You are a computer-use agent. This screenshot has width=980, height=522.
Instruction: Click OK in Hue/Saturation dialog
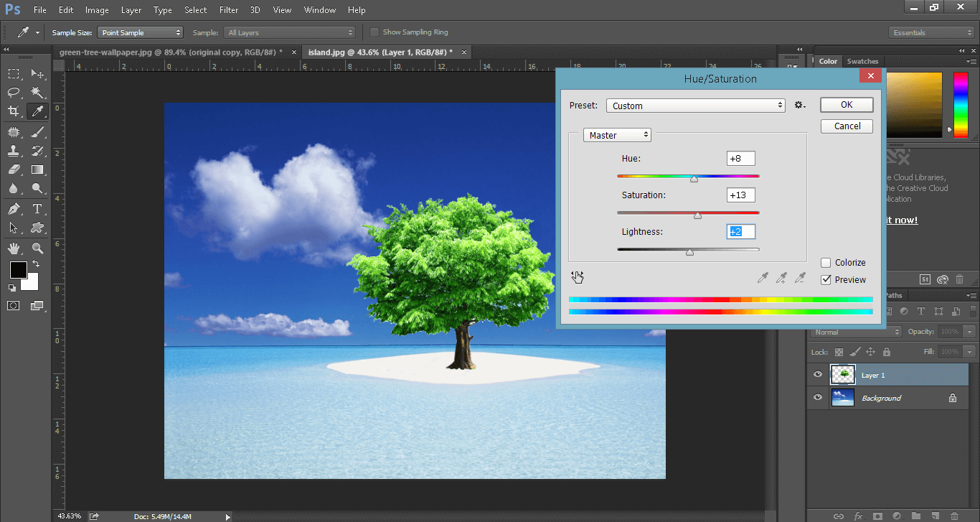click(847, 105)
